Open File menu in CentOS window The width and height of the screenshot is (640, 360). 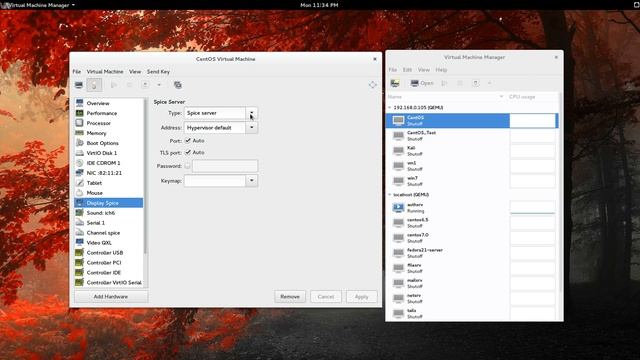(x=77, y=71)
